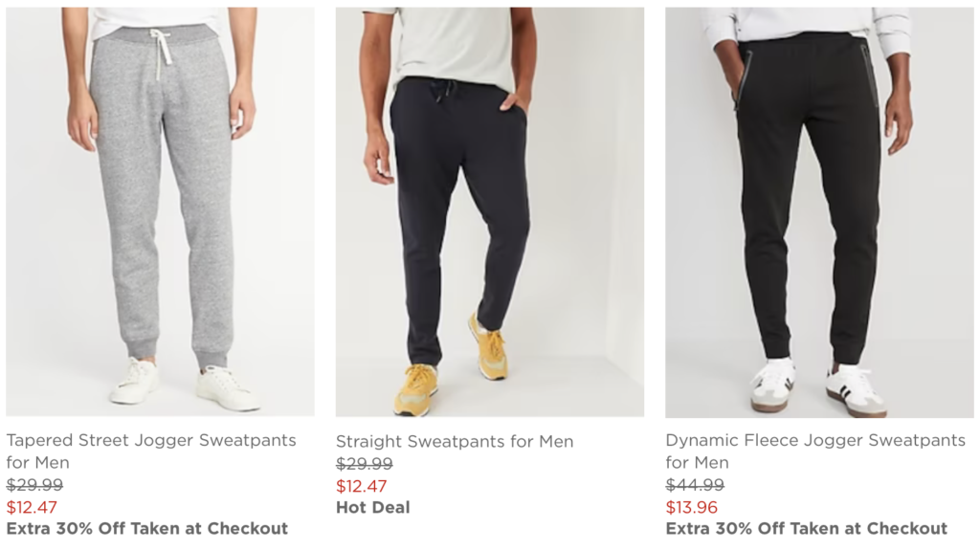Click Extra 30% Off text under Tapered Street Jogger
Image resolution: width=980 pixels, height=550 pixels.
(147, 528)
